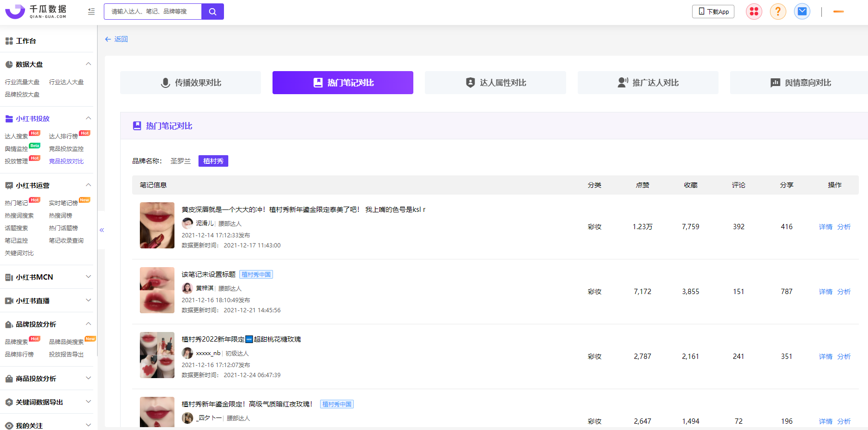
Task: Open 关键词对比 in sidebar
Action: coord(19,253)
